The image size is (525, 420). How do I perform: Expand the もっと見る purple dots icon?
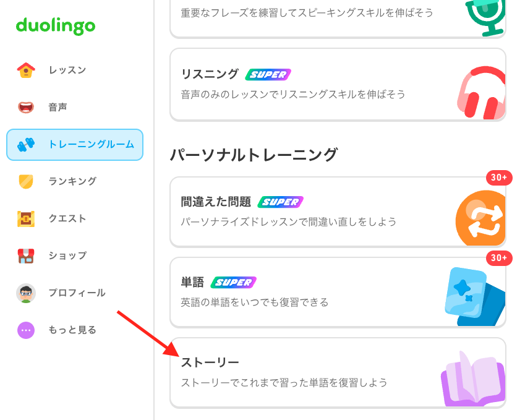coord(26,330)
